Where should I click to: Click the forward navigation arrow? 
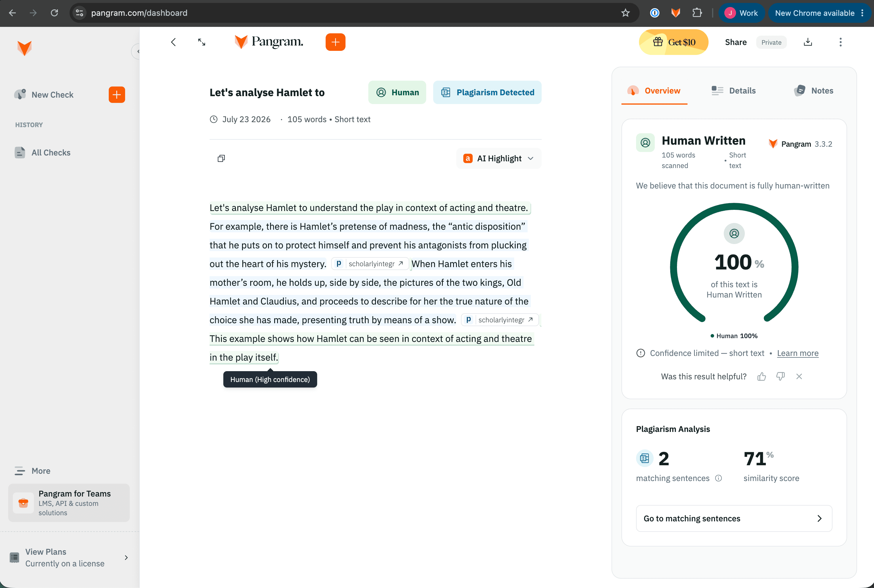33,13
